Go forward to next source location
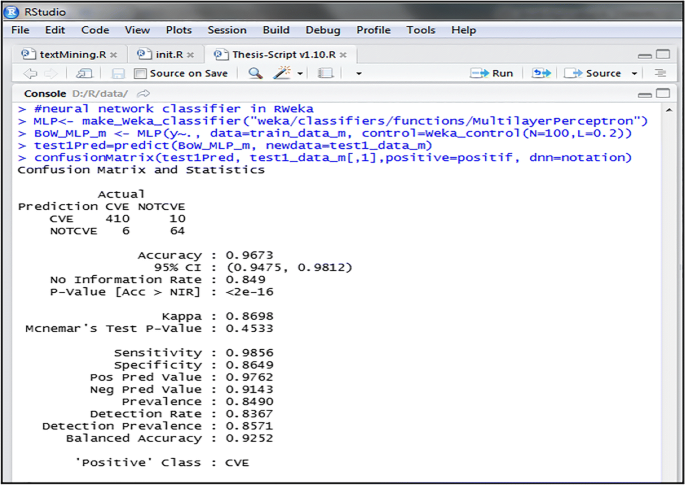The width and height of the screenshot is (685, 485). pyautogui.click(x=49, y=73)
